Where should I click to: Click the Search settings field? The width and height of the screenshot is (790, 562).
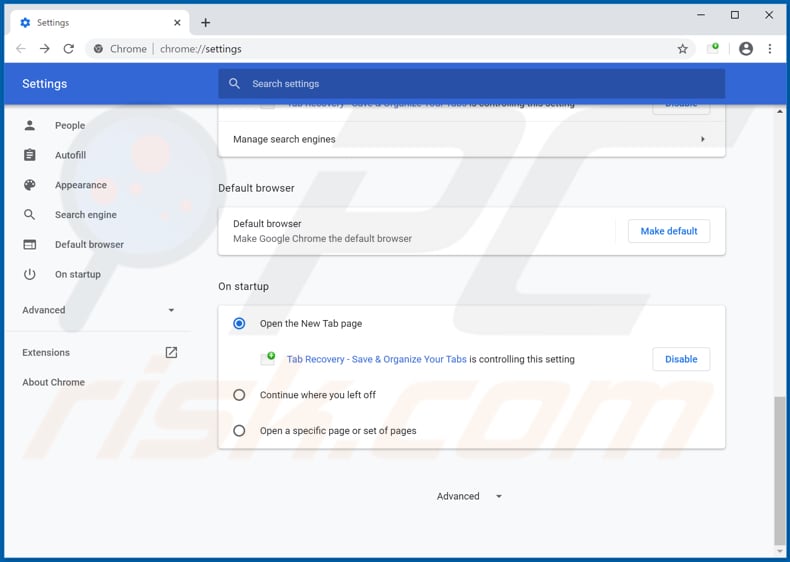[x=472, y=84]
